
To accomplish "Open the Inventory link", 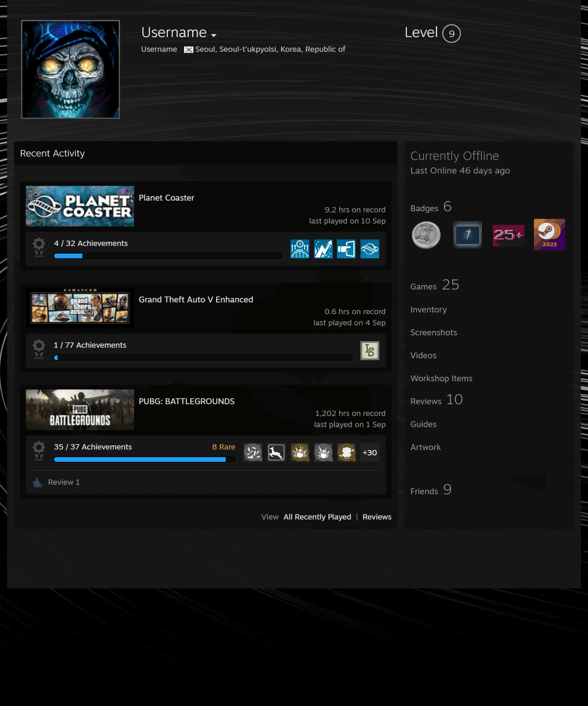I will [x=429, y=310].
